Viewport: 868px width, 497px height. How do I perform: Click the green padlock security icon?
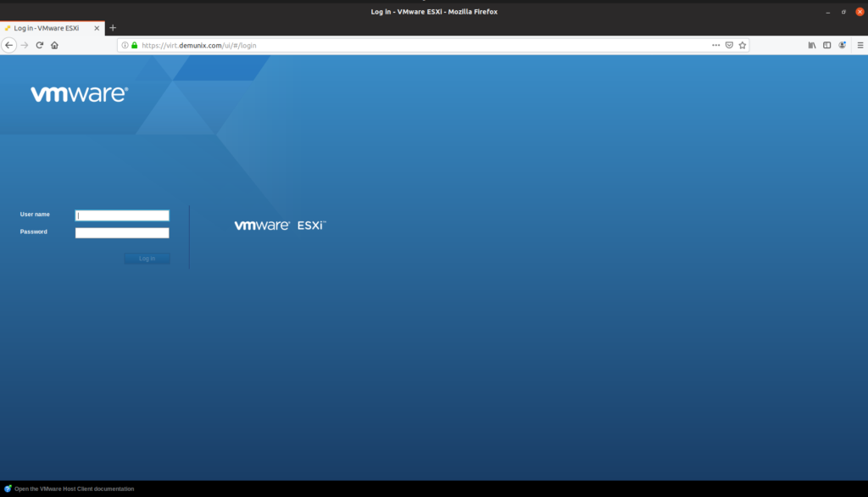pos(134,45)
